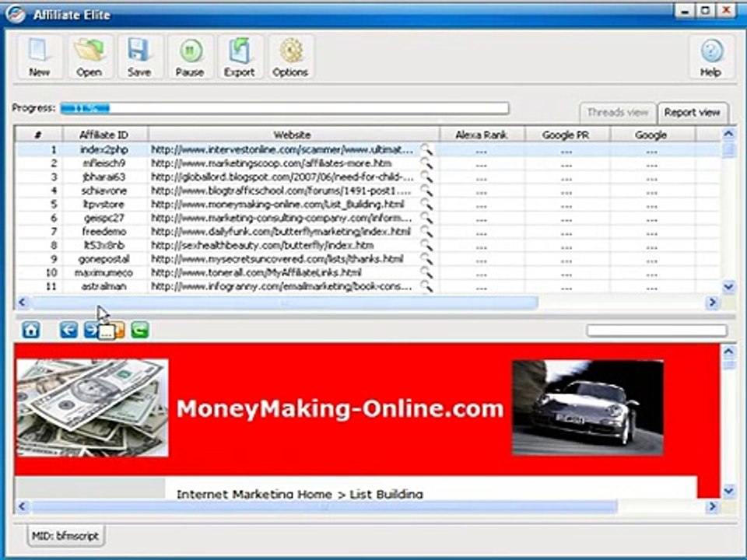The width and height of the screenshot is (747, 560).
Task: Switch to the Threads view tab
Action: [x=617, y=113]
